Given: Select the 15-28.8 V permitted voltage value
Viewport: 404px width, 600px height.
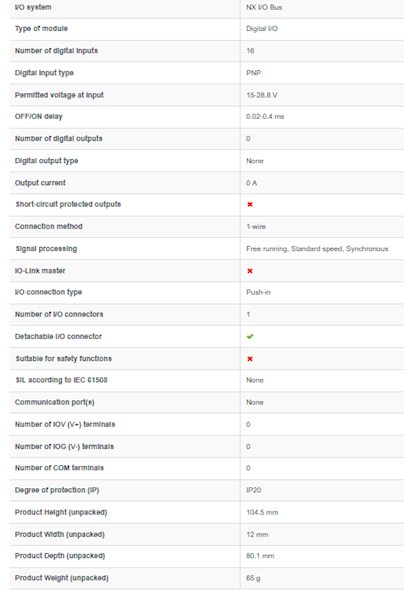Looking at the screenshot, I should click(262, 95).
